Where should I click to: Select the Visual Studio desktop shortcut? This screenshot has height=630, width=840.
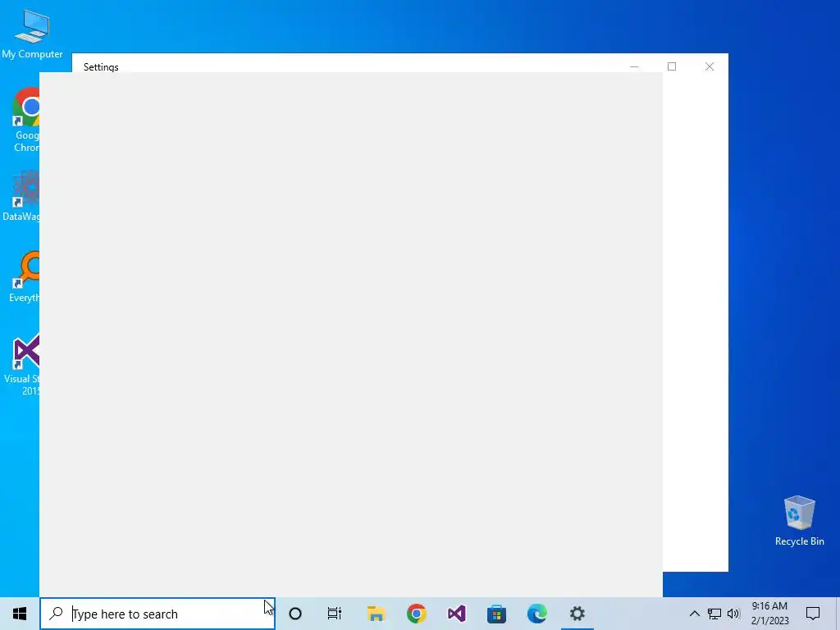coord(22,364)
